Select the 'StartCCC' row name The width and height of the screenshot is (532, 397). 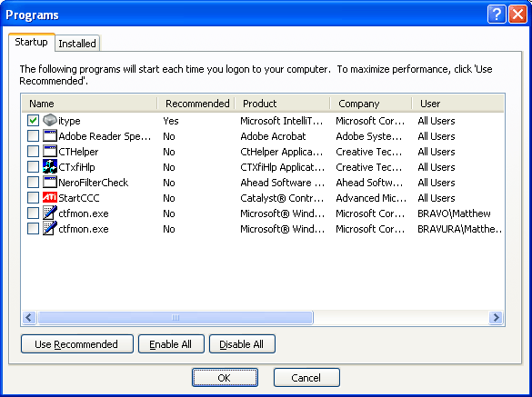(79, 198)
